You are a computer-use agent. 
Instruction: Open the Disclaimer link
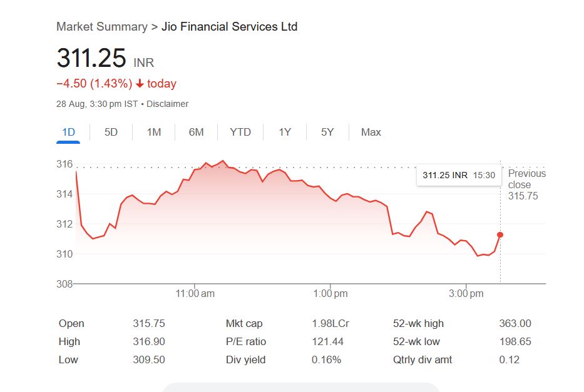tap(167, 104)
